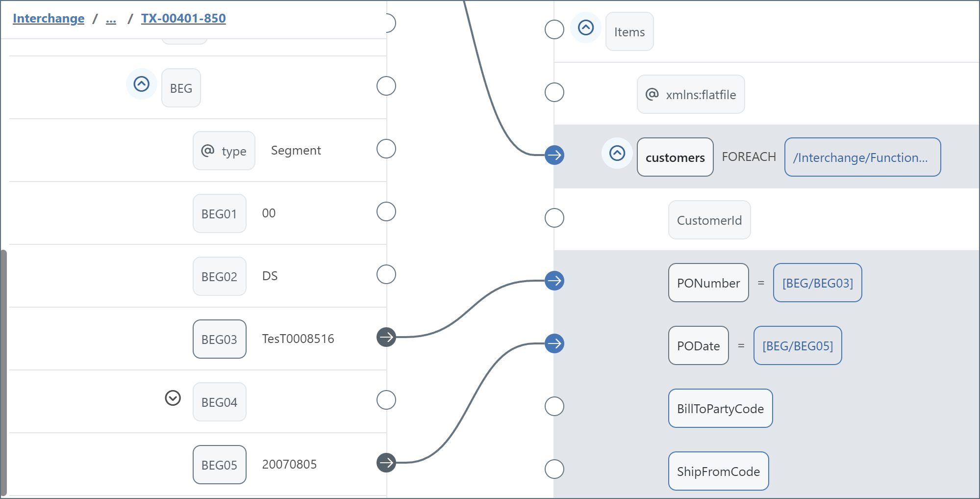Click the left panel vertical scrollbar

[4, 373]
